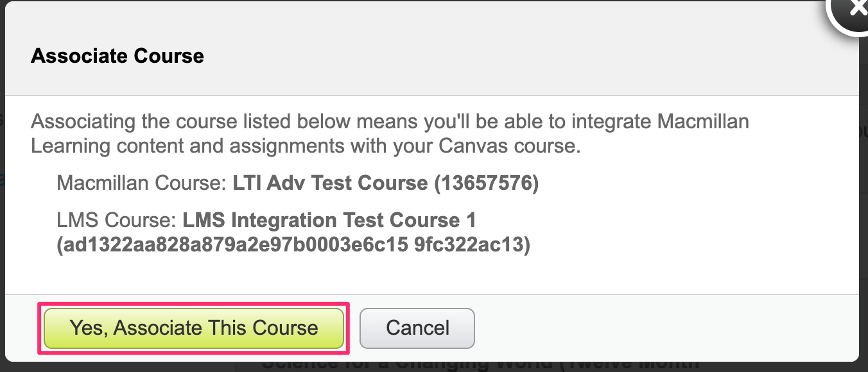868x372 pixels.
Task: Close the modal using the top-right X
Action: point(856,9)
